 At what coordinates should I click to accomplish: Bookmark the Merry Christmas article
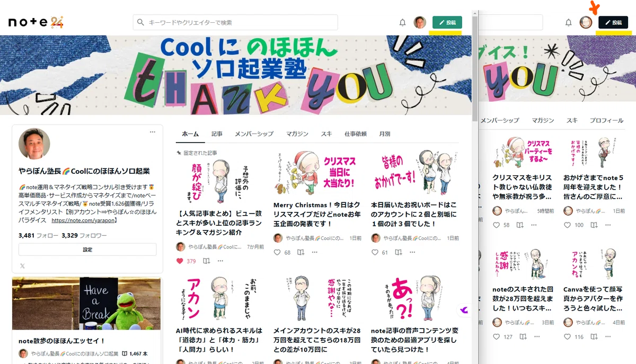click(x=301, y=252)
